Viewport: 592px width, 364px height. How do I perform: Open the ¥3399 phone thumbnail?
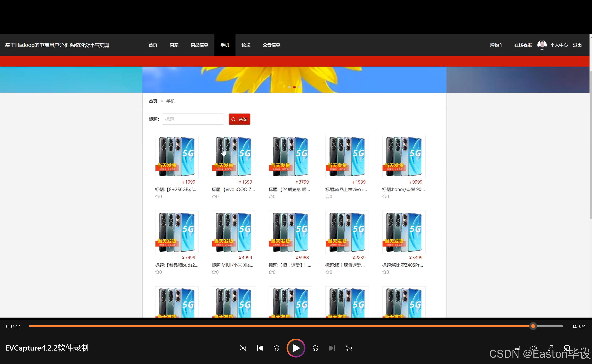pos(404,232)
